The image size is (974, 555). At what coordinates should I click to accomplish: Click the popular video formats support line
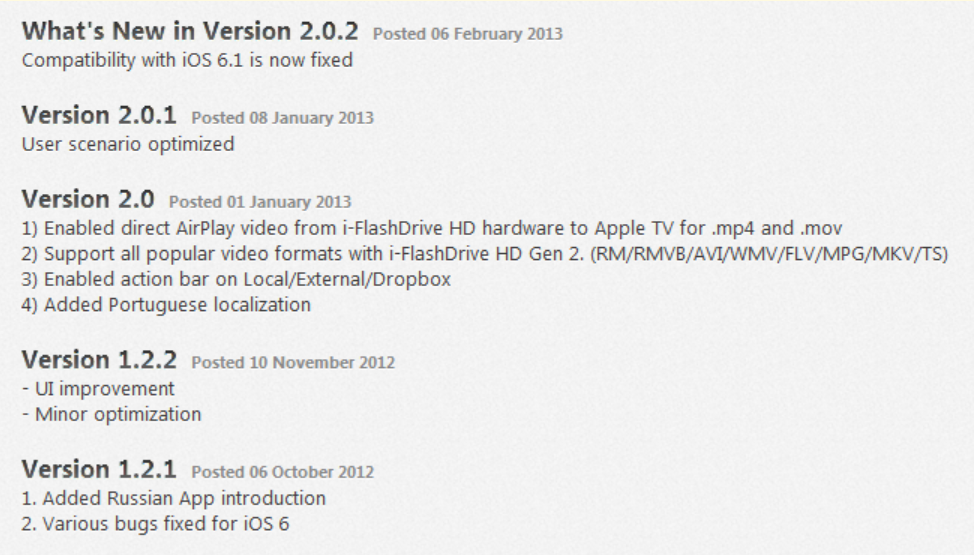[x=485, y=254]
